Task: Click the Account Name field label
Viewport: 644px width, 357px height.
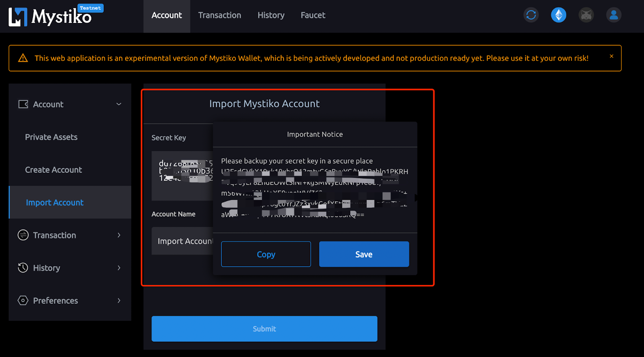Action: [173, 214]
